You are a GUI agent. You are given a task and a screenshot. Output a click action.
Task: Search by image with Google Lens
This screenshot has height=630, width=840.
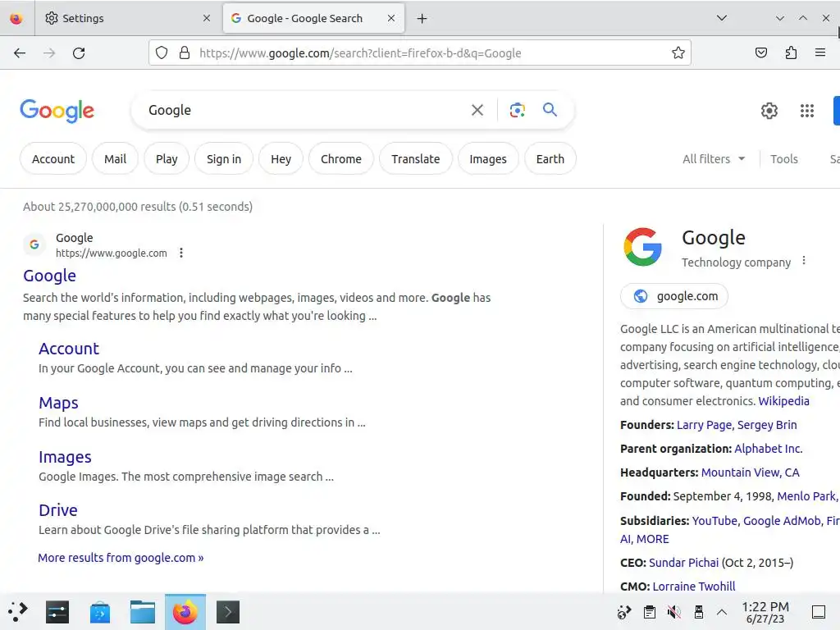[x=517, y=110]
